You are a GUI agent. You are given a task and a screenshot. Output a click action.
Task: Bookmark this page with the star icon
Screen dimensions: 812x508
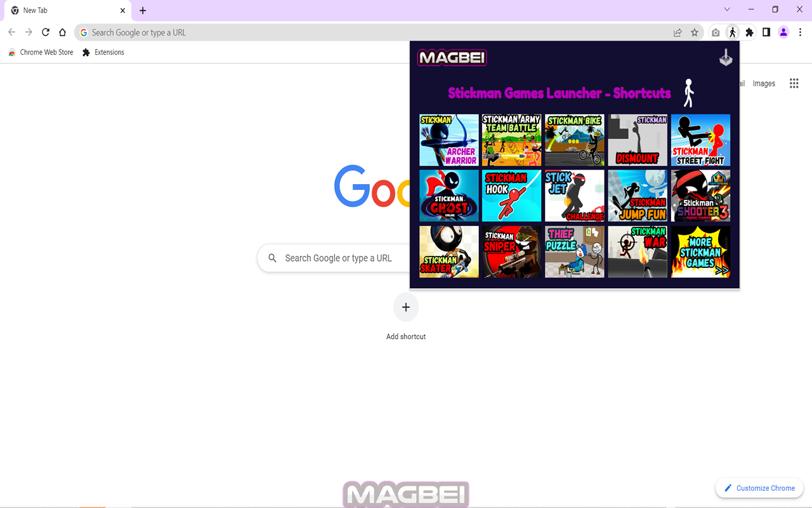pyautogui.click(x=694, y=32)
